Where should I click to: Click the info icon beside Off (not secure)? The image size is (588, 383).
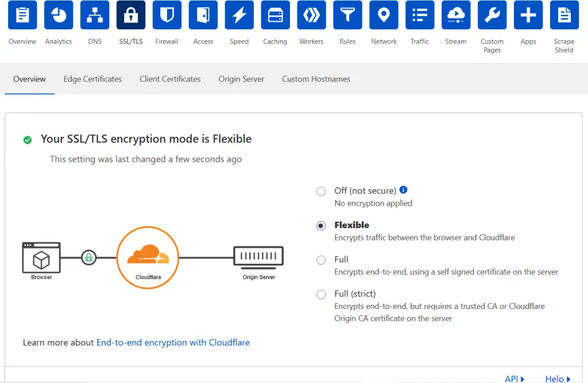tap(403, 190)
